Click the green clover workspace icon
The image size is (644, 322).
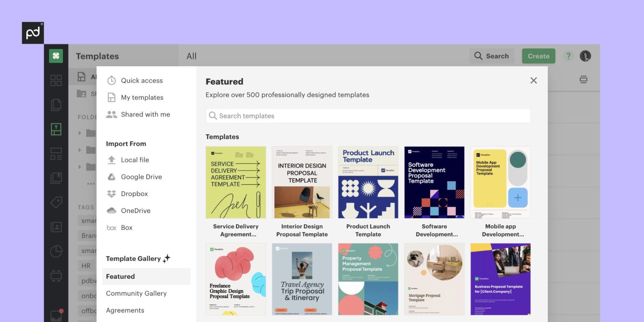[x=56, y=56]
